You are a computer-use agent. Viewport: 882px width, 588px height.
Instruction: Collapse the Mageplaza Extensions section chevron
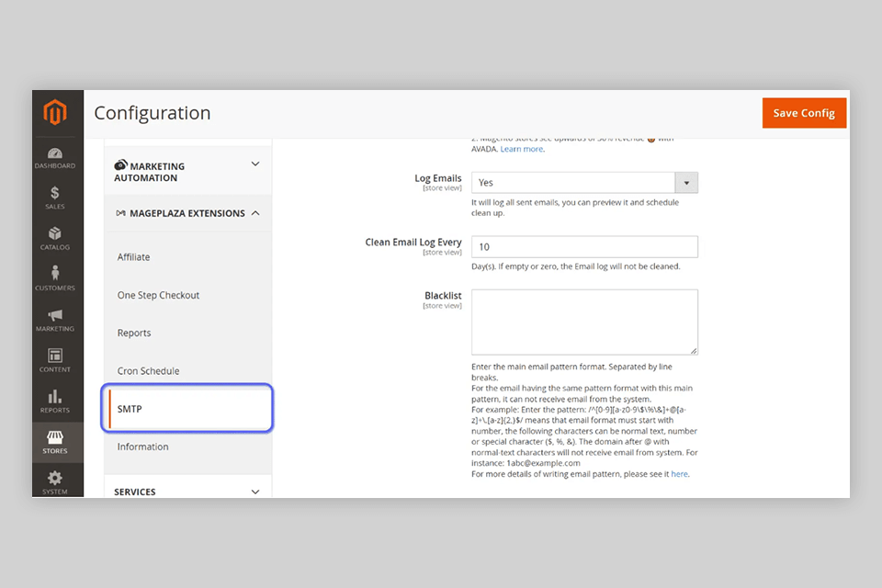255,213
